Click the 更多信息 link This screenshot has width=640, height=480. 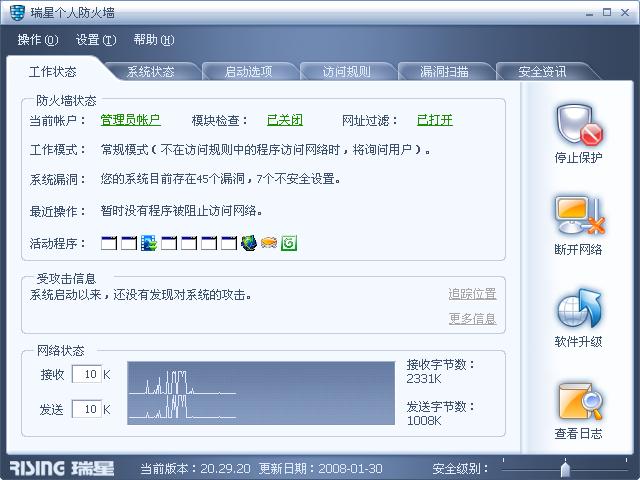(472, 318)
